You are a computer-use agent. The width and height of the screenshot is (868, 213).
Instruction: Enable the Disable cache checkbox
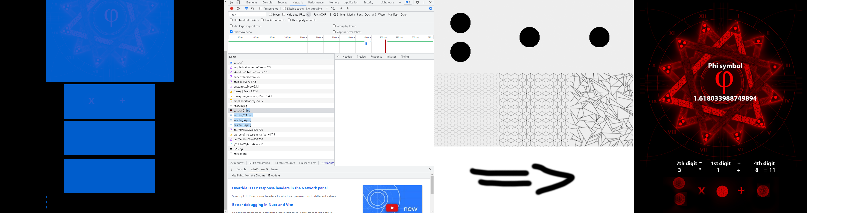pyautogui.click(x=284, y=8)
